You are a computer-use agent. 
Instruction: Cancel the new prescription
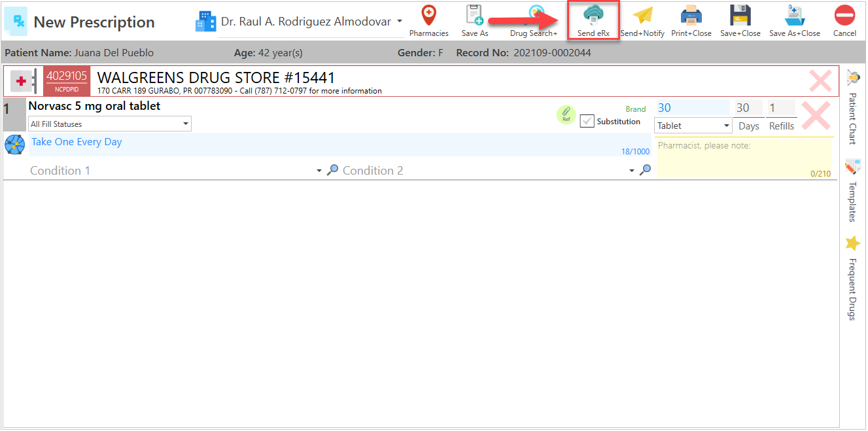tap(844, 21)
